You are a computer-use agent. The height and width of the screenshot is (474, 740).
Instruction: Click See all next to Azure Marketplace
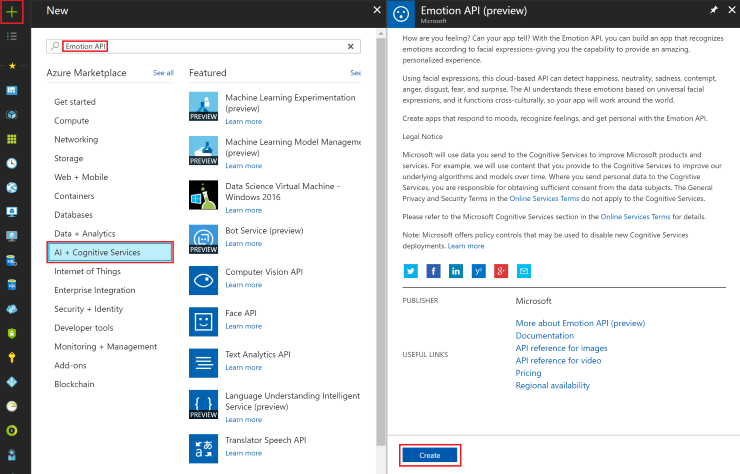pyautogui.click(x=163, y=73)
